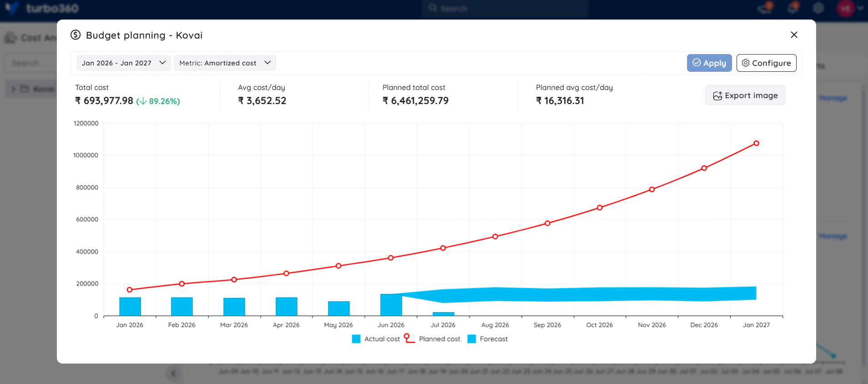Toggle Forecast legend swatch
The height and width of the screenshot is (384, 868).
(x=472, y=339)
